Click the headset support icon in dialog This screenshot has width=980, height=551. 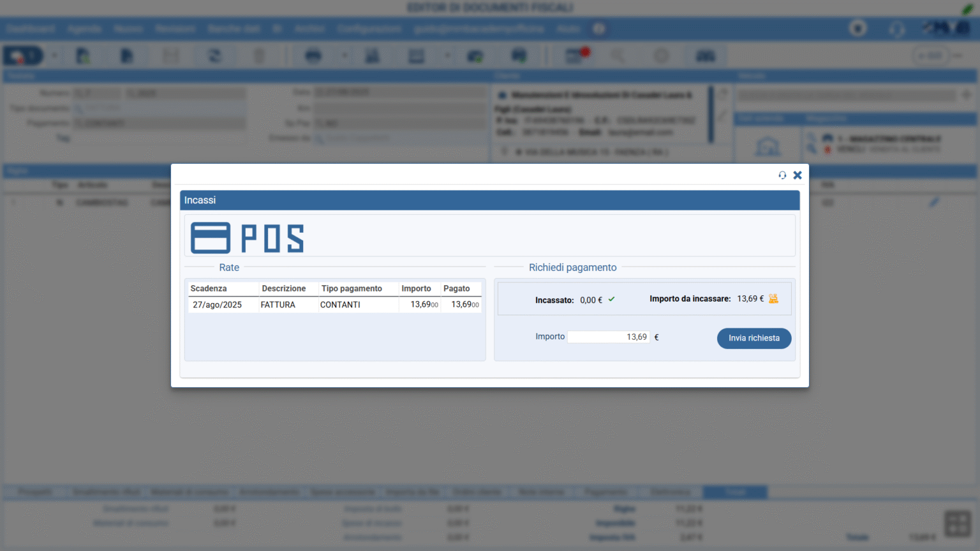[782, 175]
